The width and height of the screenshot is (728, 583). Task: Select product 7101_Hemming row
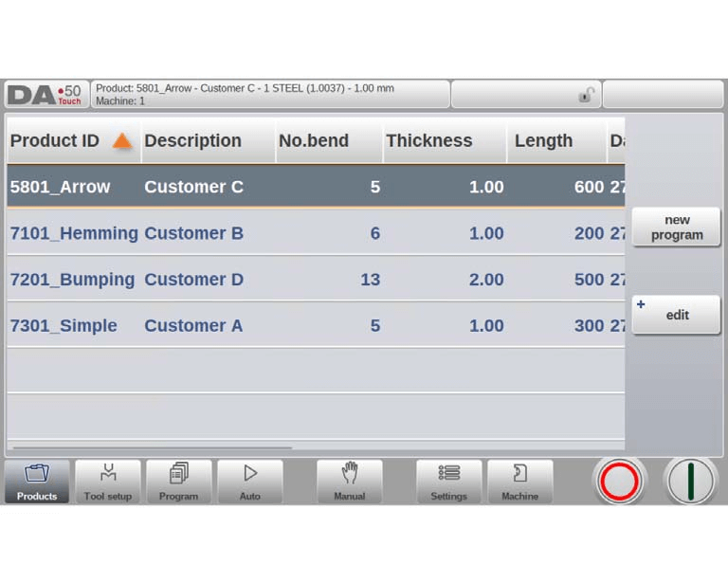point(74,233)
